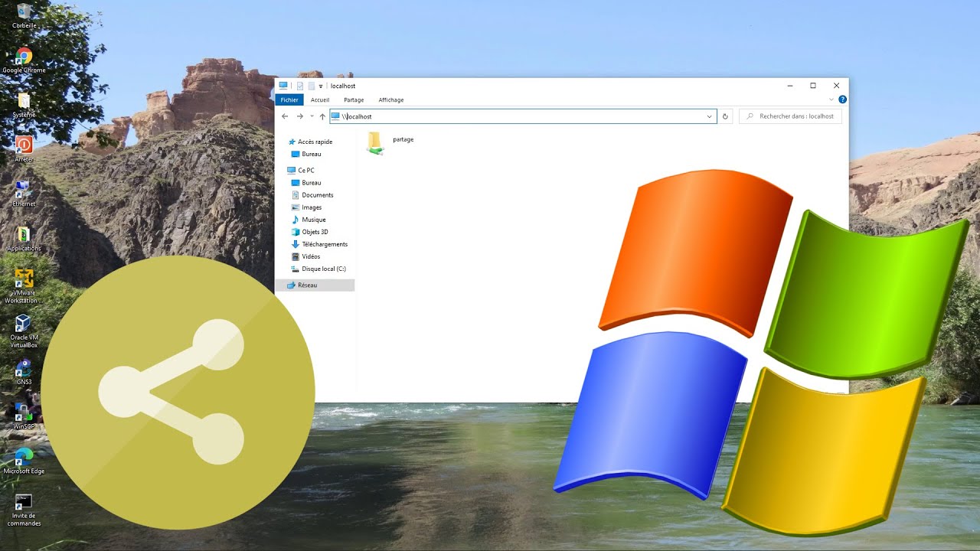Viewport: 980px width, 551px height.
Task: Open the Ethernet desktop shortcut
Action: 24,193
